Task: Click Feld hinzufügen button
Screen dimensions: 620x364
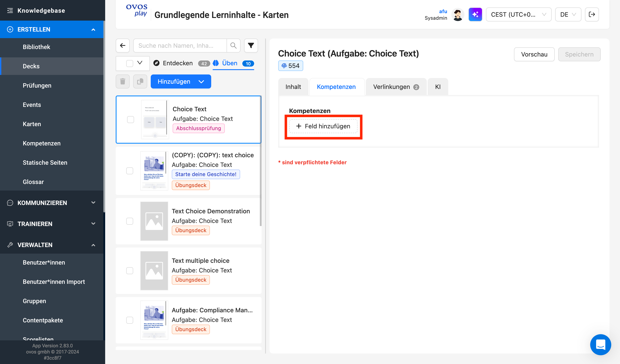Action: (323, 126)
